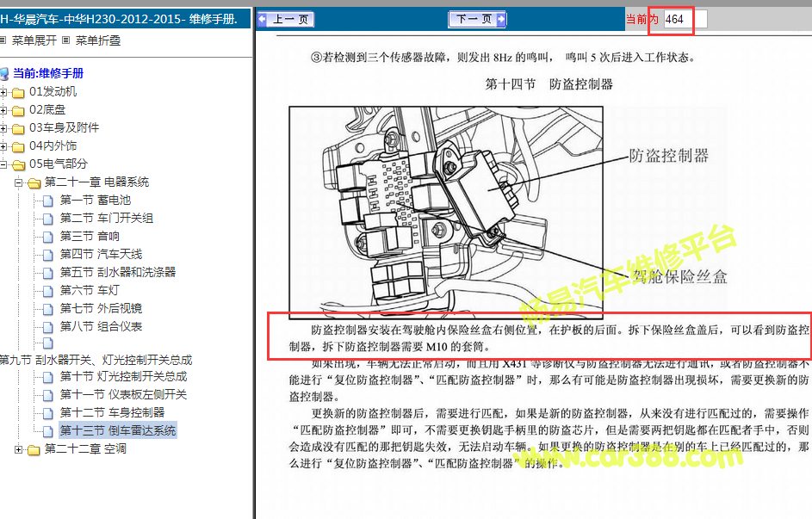Expand all menus with 菜单展开
The width and height of the screenshot is (812, 519).
[34, 40]
